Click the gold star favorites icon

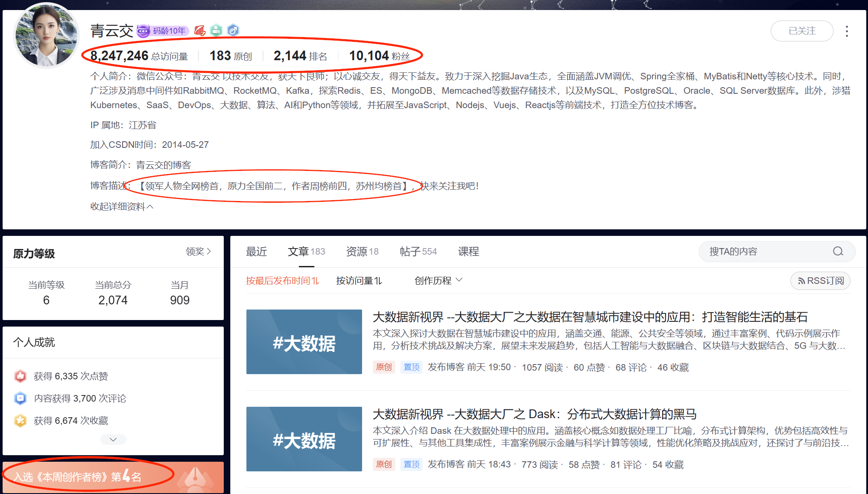click(x=21, y=420)
